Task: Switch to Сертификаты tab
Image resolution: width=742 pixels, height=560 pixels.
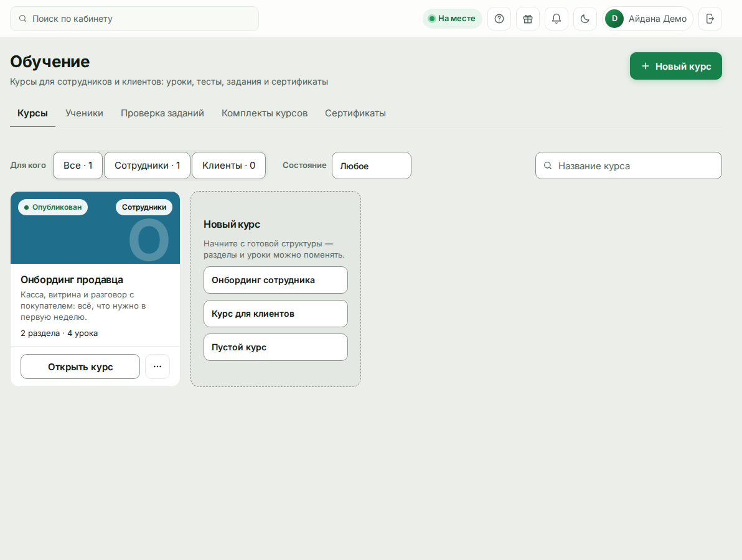Action: click(x=355, y=113)
